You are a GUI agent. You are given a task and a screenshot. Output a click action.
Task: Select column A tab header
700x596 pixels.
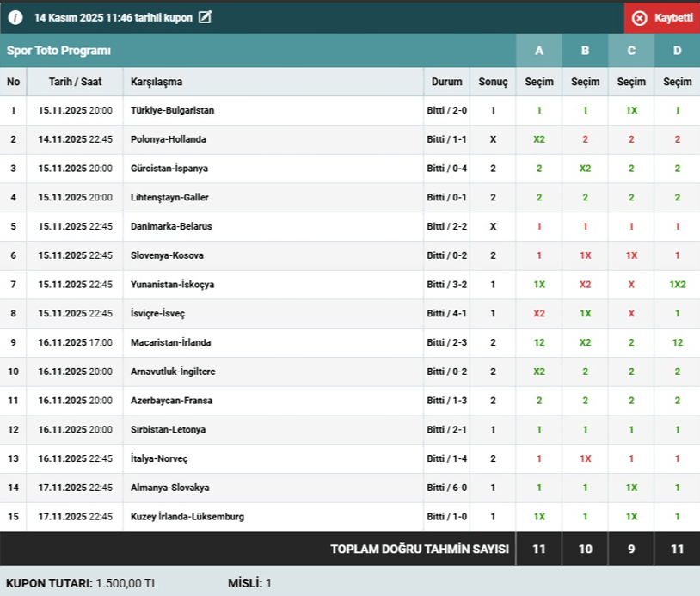(x=539, y=51)
